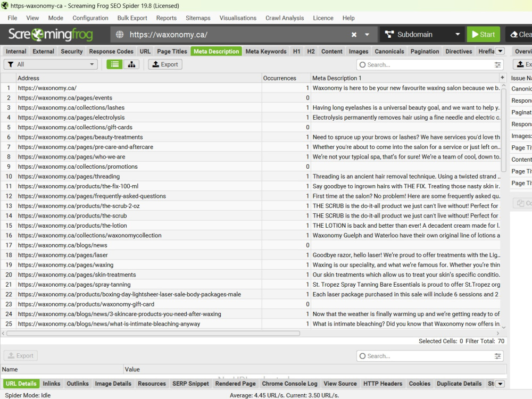Click the vertical scrollbar of the table
This screenshot has height=399, width=532.
click(x=503, y=130)
